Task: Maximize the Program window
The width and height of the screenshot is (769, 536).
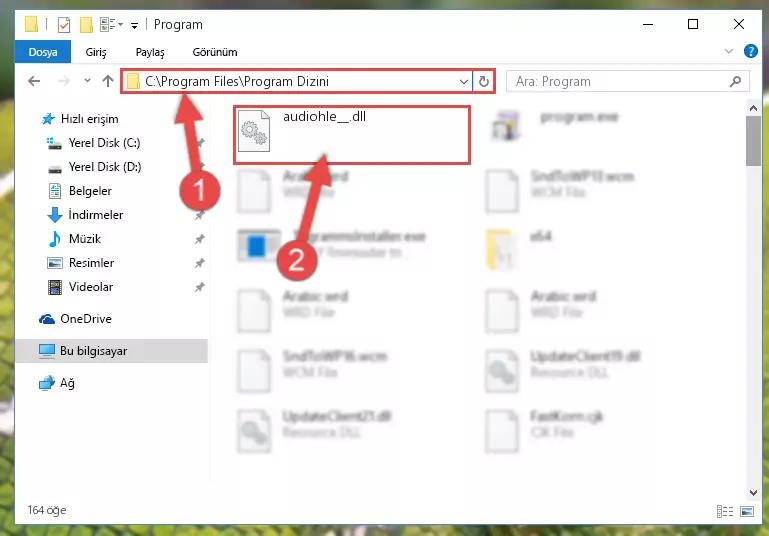Action: coord(693,24)
